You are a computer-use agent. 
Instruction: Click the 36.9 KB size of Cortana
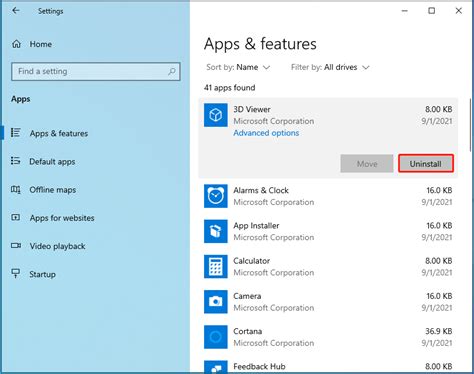click(439, 331)
